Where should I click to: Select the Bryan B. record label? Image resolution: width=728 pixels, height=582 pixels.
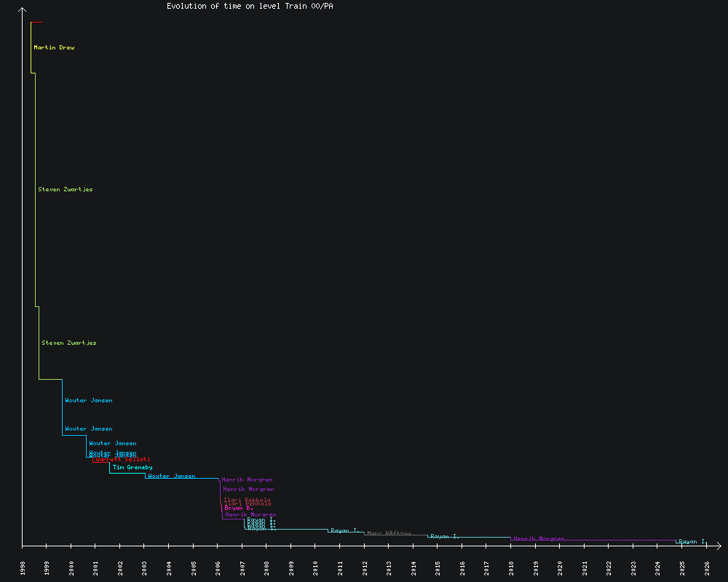coord(239,508)
